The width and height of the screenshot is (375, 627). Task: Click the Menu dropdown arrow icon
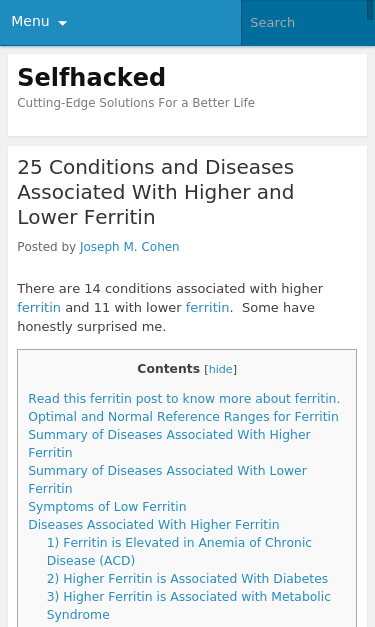pos(62,23)
